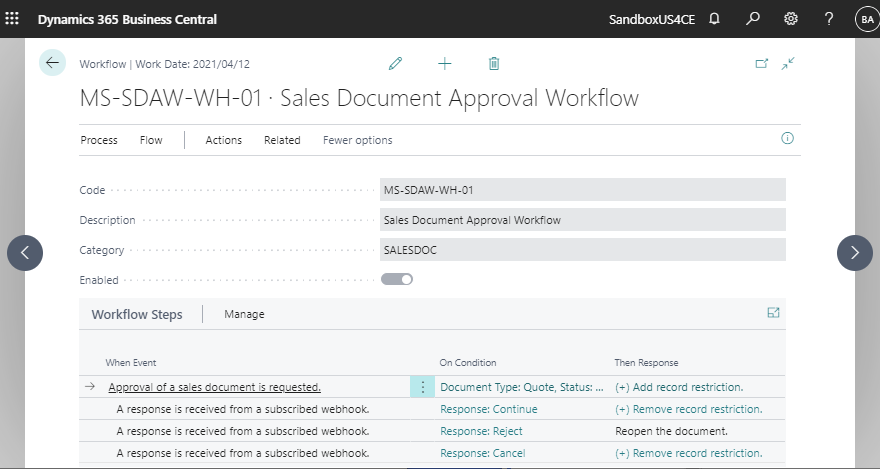Open the Flow menu
Viewport: 880px width, 469px height.
151,140
